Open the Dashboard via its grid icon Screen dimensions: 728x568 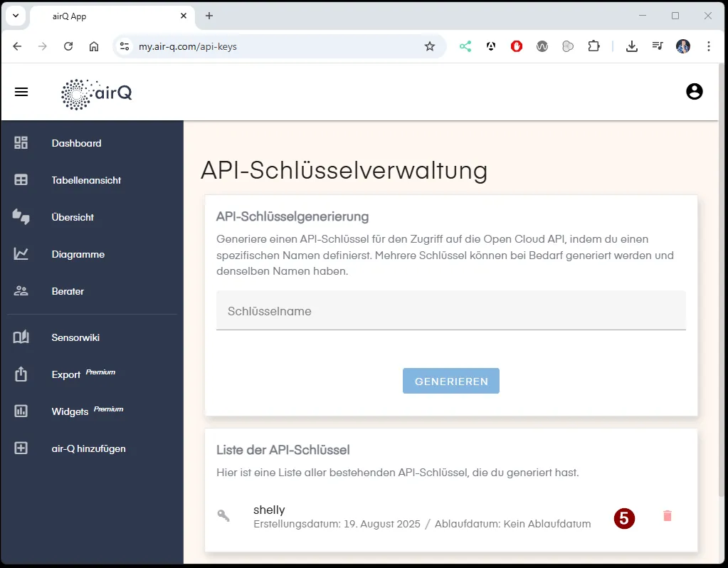pos(21,143)
